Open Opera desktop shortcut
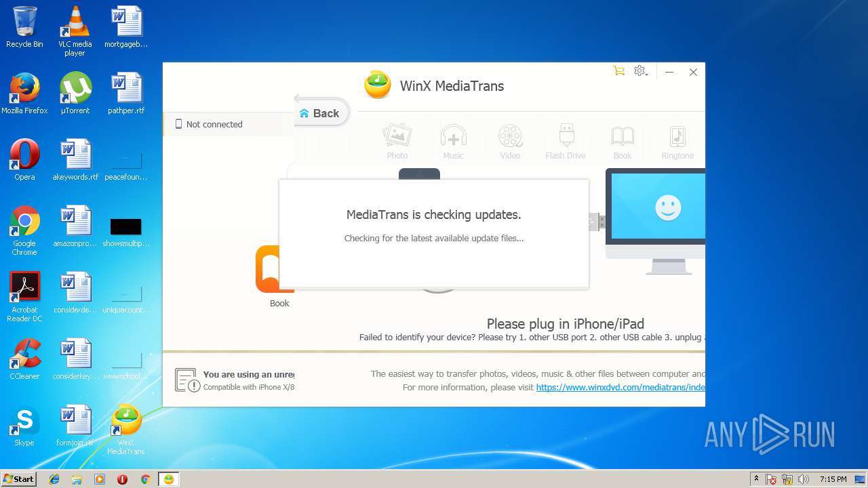 tap(24, 161)
